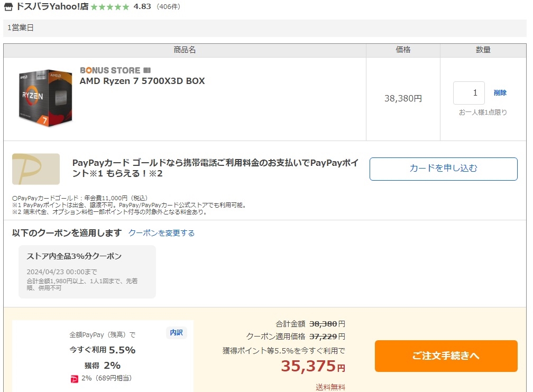
Task: Click the BONUS STORE logo badge
Action: coord(110,70)
